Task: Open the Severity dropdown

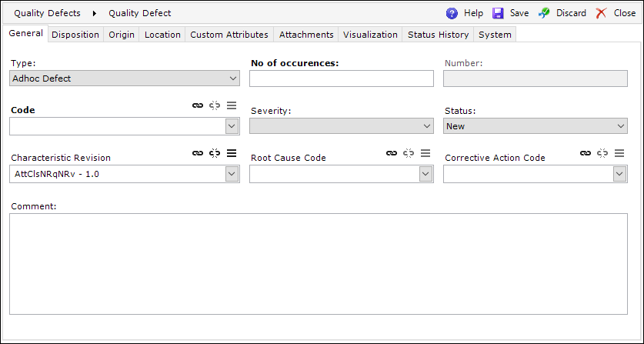Action: (427, 126)
